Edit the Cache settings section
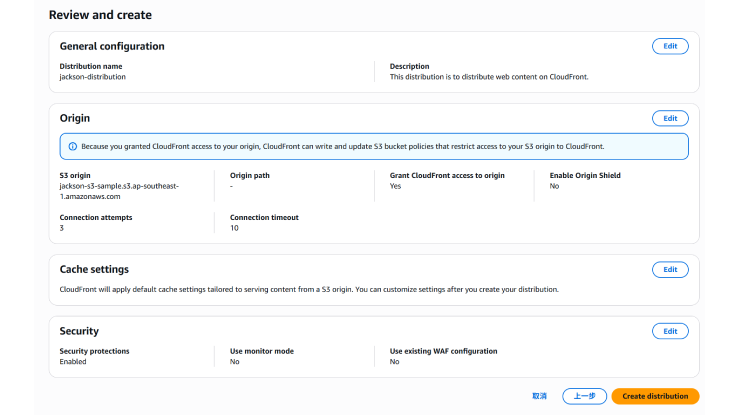The image size is (739, 415). 669,269
